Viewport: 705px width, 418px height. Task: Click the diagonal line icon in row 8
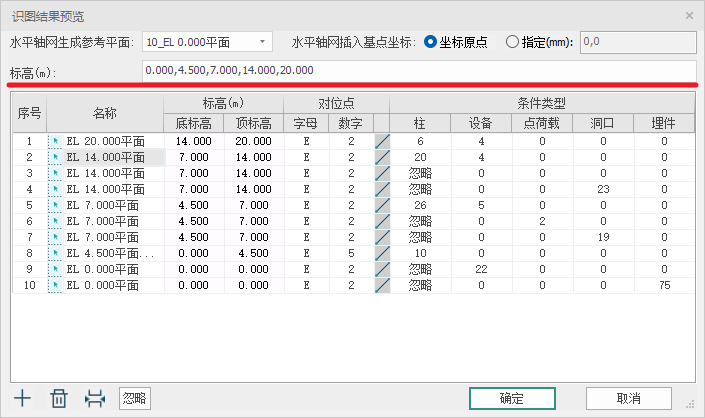tap(381, 254)
